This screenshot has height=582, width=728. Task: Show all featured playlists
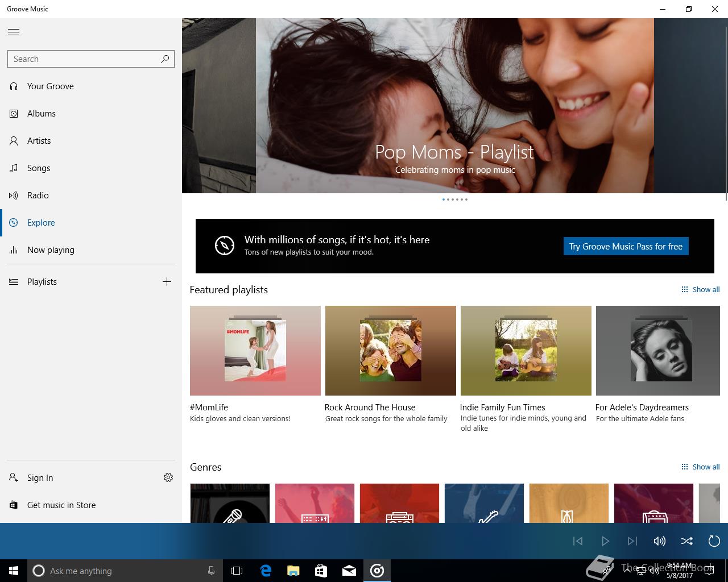point(700,289)
